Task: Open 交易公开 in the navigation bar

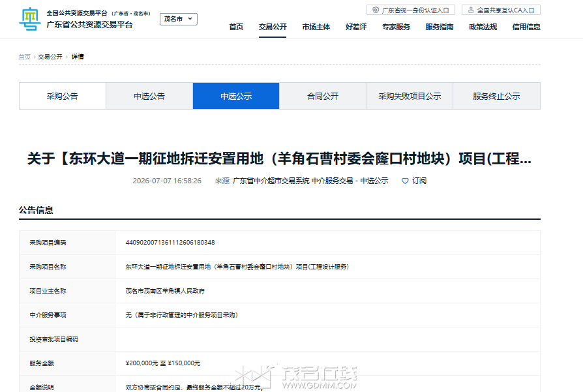Action: click(273, 27)
